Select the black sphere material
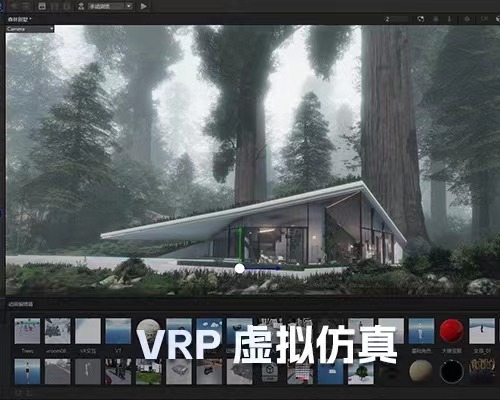This screenshot has width=500, height=400. point(452,371)
